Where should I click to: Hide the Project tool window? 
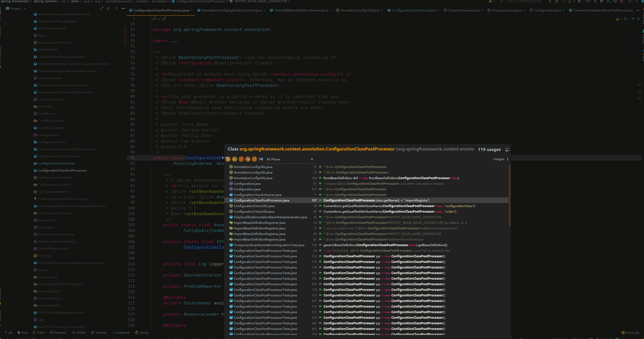point(123,8)
